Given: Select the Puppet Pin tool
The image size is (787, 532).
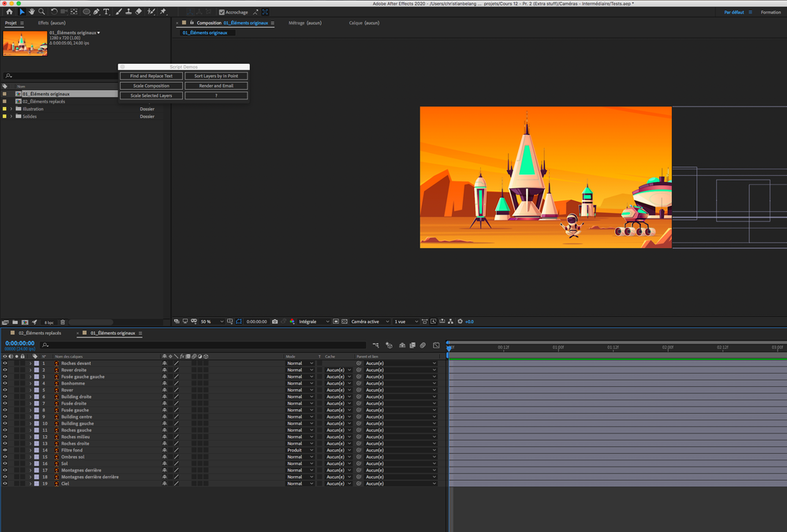Looking at the screenshot, I should pyautogui.click(x=164, y=12).
